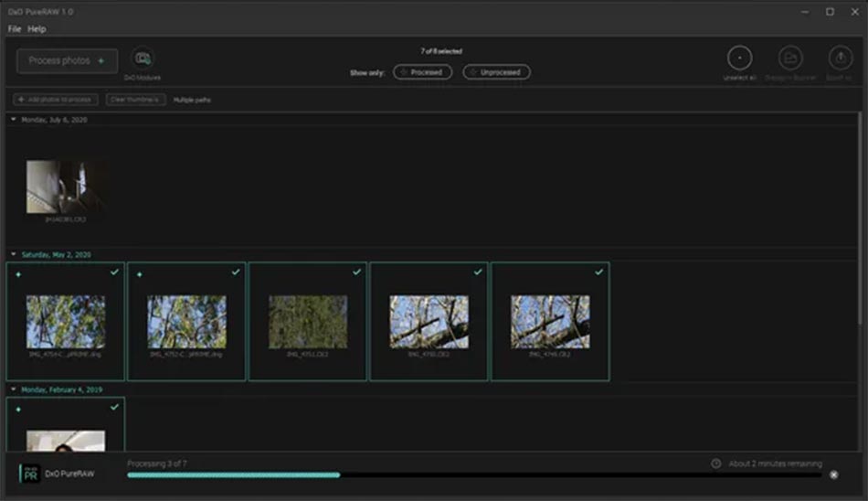This screenshot has height=501, width=868.
Task: Select the IMG_4752 leafy tree thumbnail
Action: [186, 322]
